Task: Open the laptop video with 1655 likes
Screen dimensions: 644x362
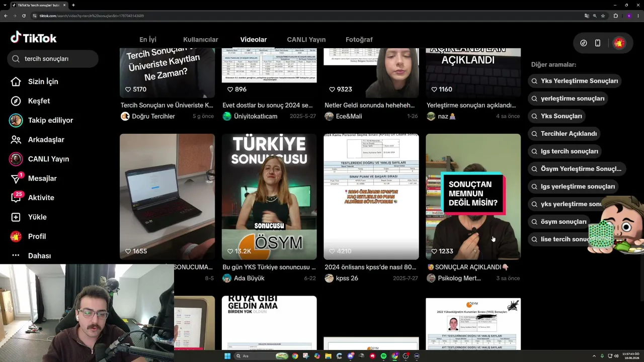Action: tap(167, 197)
